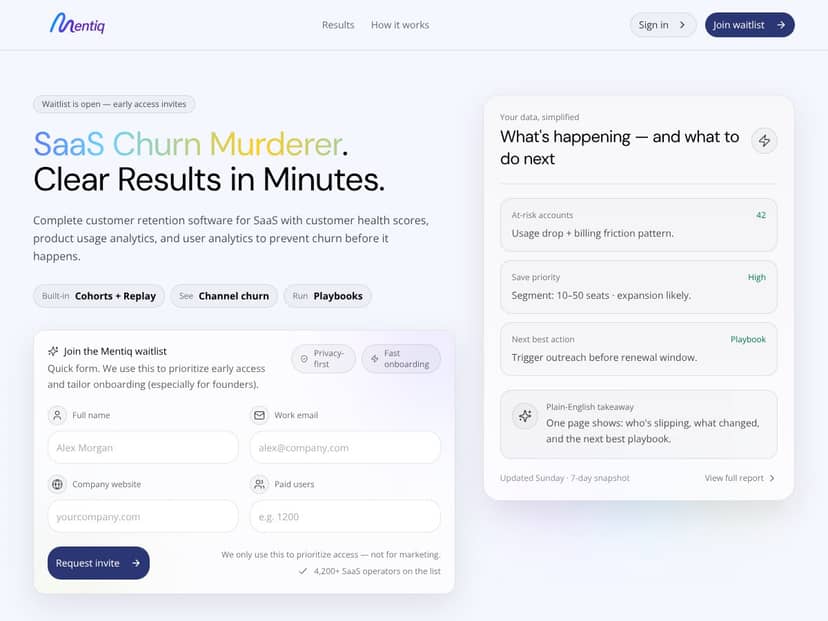Click the globe icon beside Company website
Screen dimensions: 828x621
click(x=57, y=484)
